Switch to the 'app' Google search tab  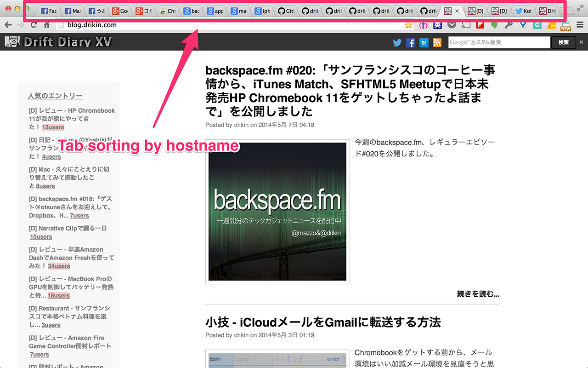215,11
